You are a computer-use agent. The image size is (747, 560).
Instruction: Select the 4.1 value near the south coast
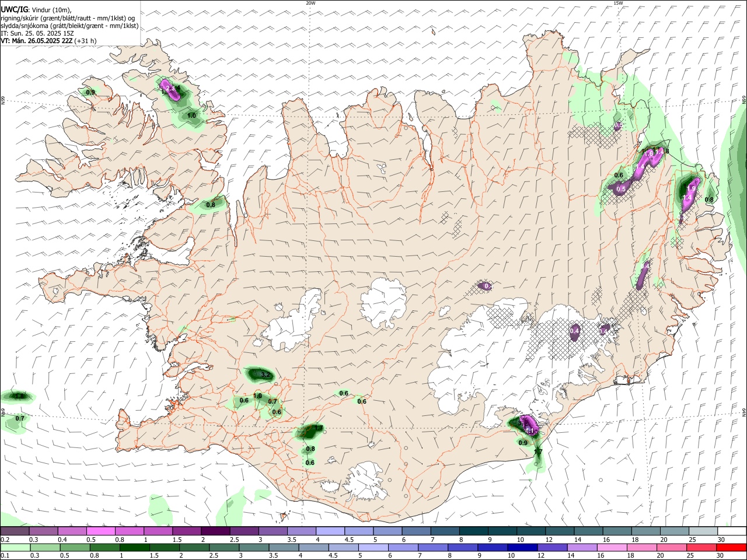(x=530, y=430)
